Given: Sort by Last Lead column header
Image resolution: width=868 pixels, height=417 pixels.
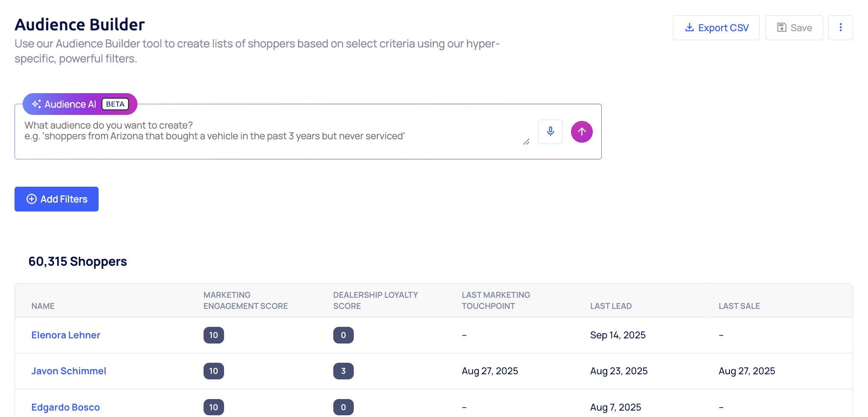Looking at the screenshot, I should coord(611,306).
